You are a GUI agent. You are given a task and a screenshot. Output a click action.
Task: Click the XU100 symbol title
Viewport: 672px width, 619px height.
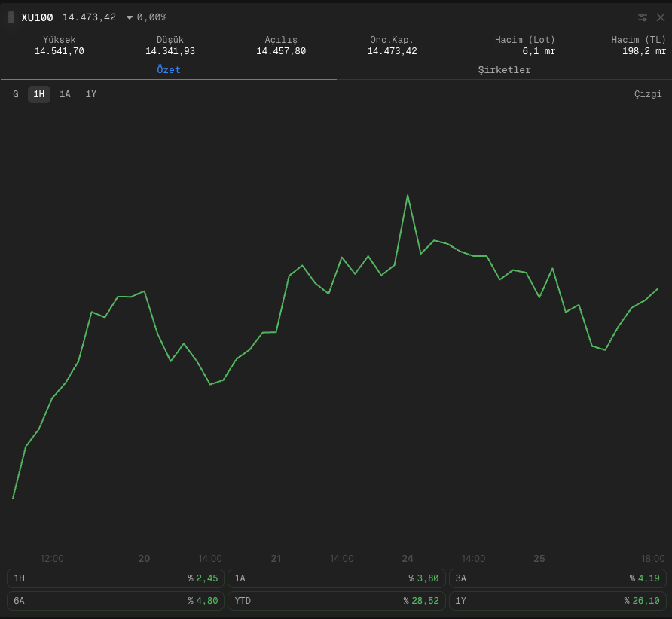pos(37,17)
